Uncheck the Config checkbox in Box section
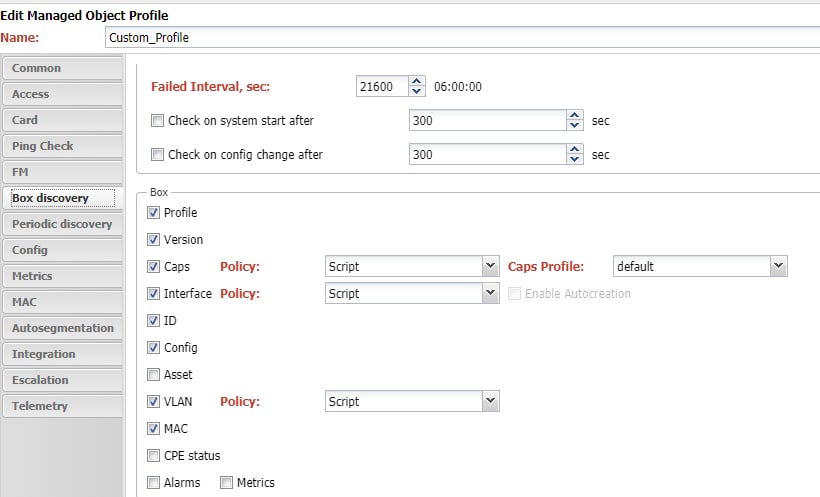 153,347
